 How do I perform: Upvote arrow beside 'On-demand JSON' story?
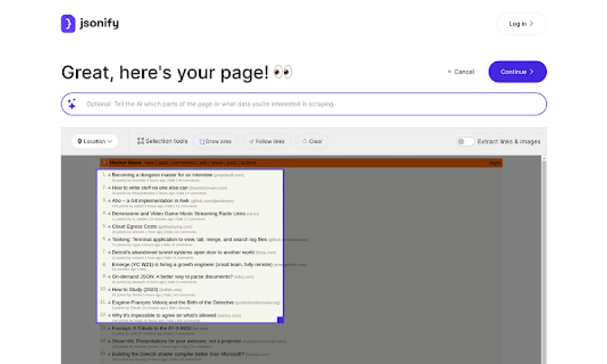tap(109, 277)
